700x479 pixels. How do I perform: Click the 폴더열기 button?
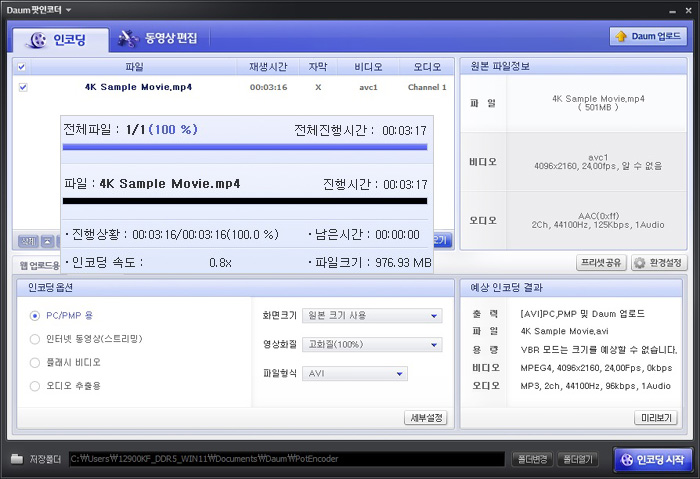coord(578,459)
